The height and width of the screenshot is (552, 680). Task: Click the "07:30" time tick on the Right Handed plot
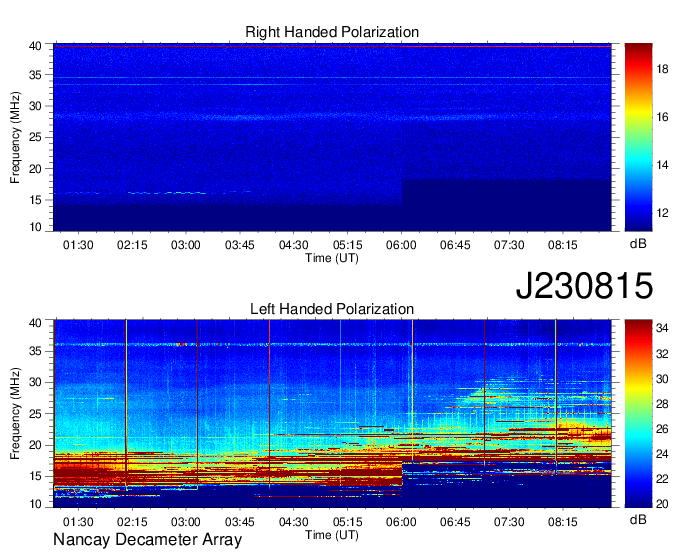(x=509, y=245)
